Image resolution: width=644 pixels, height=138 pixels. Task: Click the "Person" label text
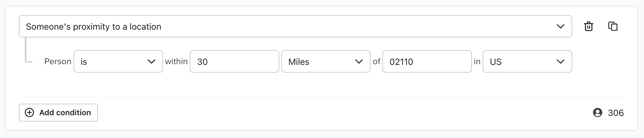pos(57,61)
